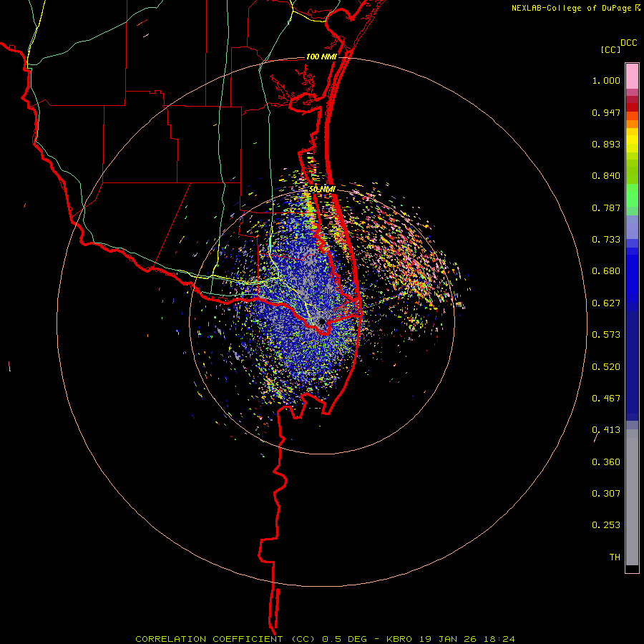
Task: Click the 0.787 color scale value
Action: point(606,208)
